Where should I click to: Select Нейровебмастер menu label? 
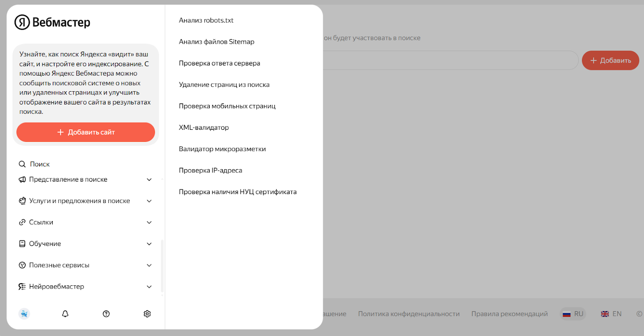pos(56,287)
